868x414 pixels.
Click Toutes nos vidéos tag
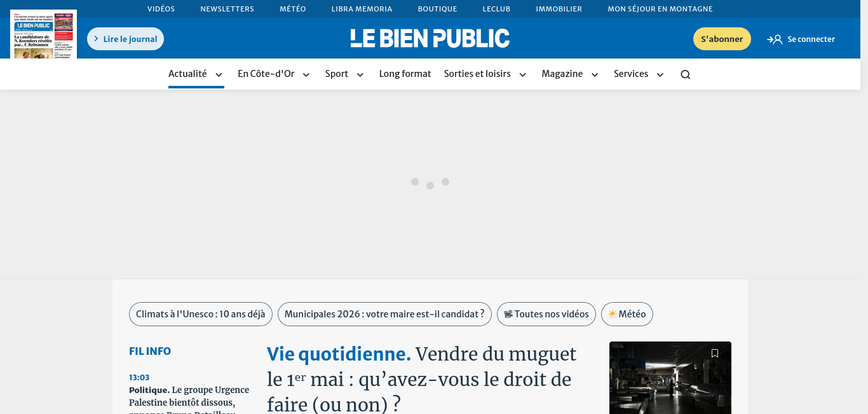point(546,314)
